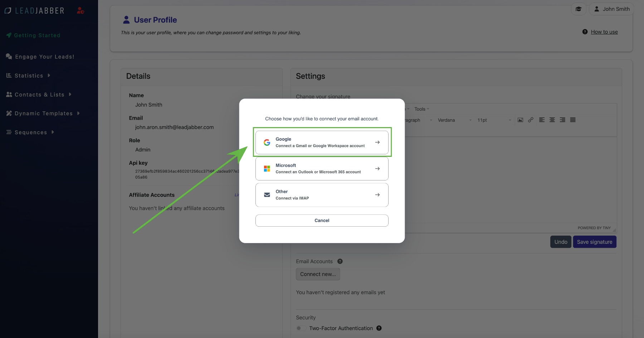
Task: Click the Two-Factor Authentication help icon
Action: pyautogui.click(x=379, y=328)
